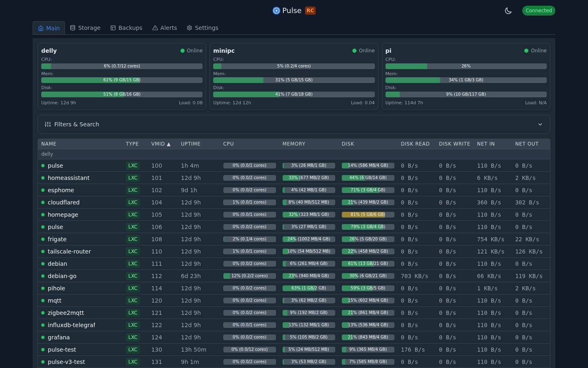Click the pihole guest name
This screenshot has height=368, width=588.
[56, 288]
